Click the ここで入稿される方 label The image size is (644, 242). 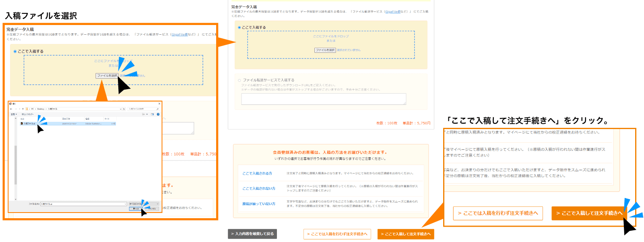pos(257,173)
